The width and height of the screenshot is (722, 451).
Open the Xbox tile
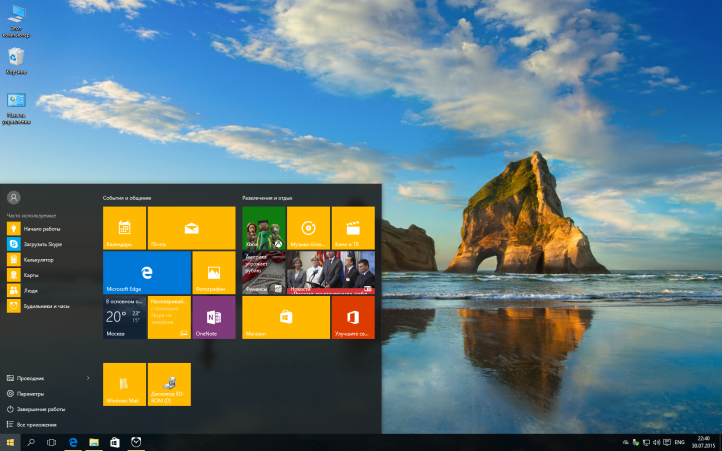point(264,228)
